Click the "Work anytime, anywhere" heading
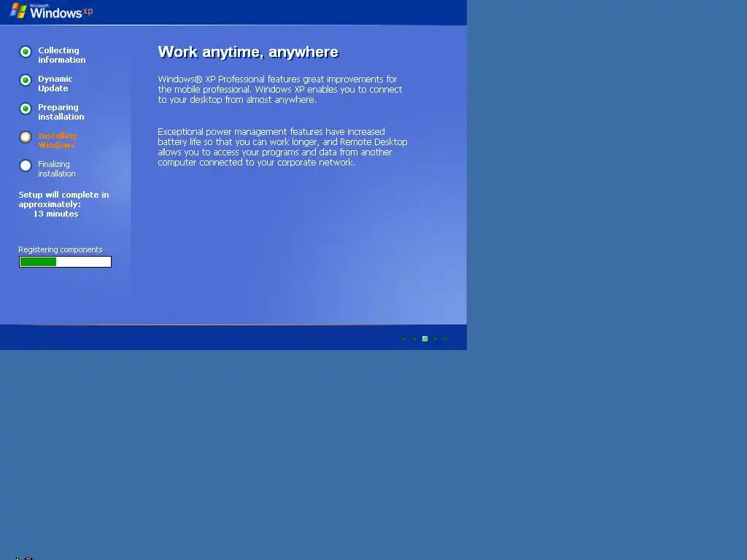This screenshot has height=560, width=747. click(x=248, y=52)
